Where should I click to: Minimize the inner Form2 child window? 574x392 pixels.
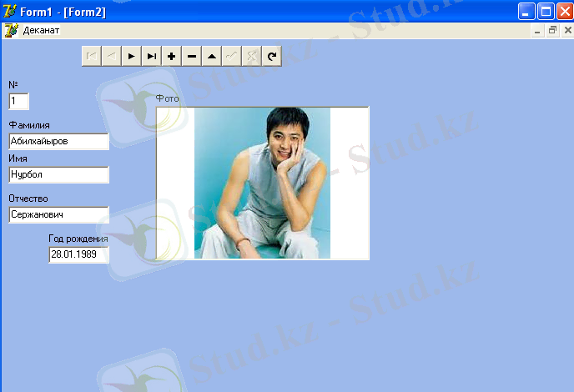pos(537,31)
